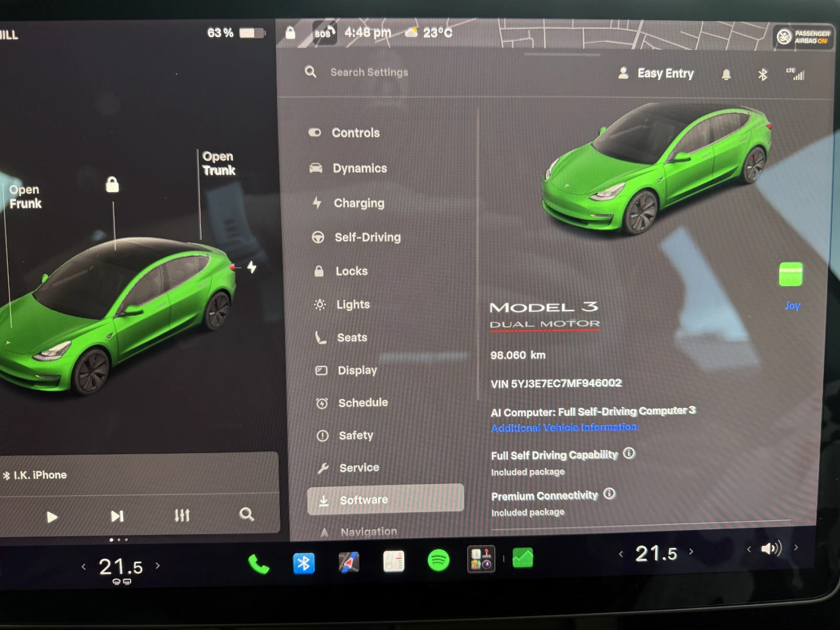Increase driver temperature with right arrow

157,565
